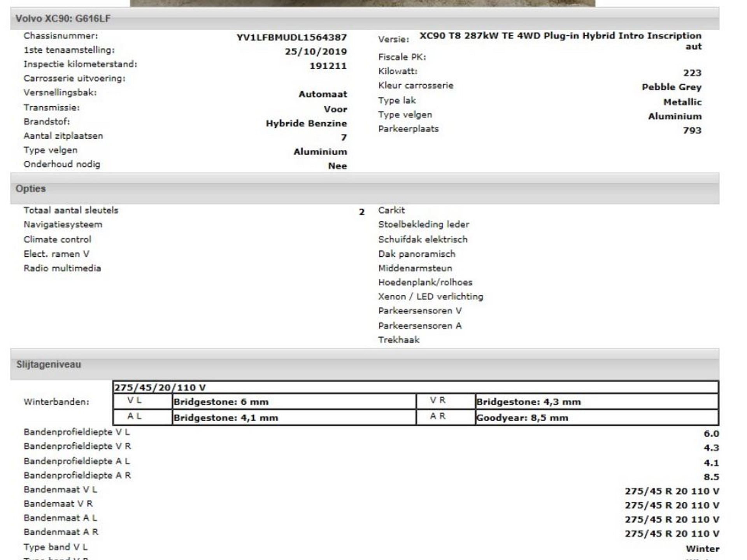Viewport: 747px width, 560px height.
Task: Click the Bandenprofieldiepte A L value 4.1
Action: tap(711, 463)
